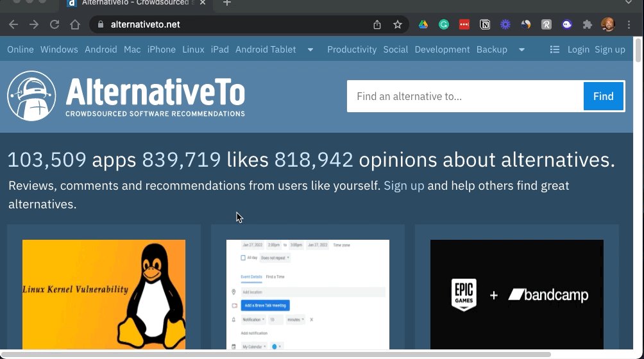The height and width of the screenshot is (359, 644).
Task: Click the AlternativeTo robot logo
Action: (x=31, y=96)
